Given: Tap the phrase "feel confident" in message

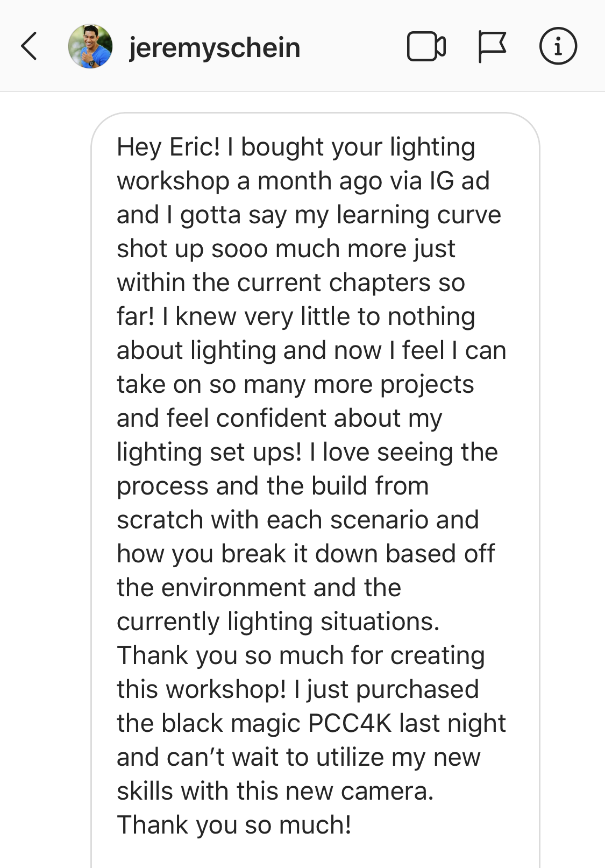Looking at the screenshot, I should pyautogui.click(x=246, y=418).
